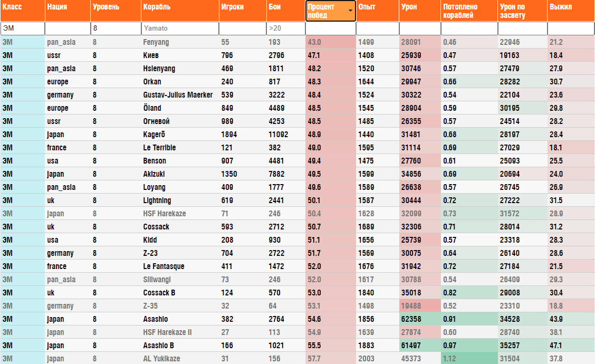Select the Kagerō ship row
Image resolution: width=595 pixels, height=364 pixels.
[x=298, y=135]
